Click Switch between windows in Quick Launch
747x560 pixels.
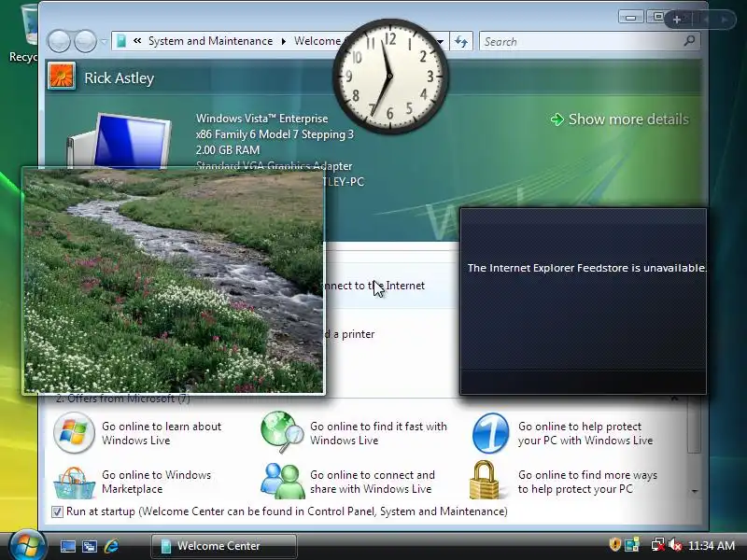(90, 546)
